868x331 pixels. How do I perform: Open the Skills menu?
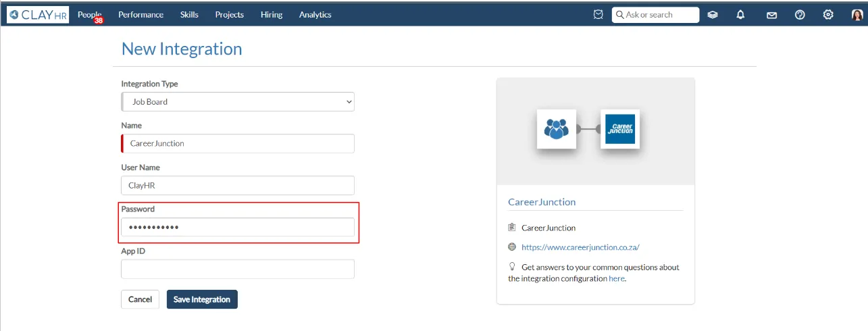coord(189,14)
